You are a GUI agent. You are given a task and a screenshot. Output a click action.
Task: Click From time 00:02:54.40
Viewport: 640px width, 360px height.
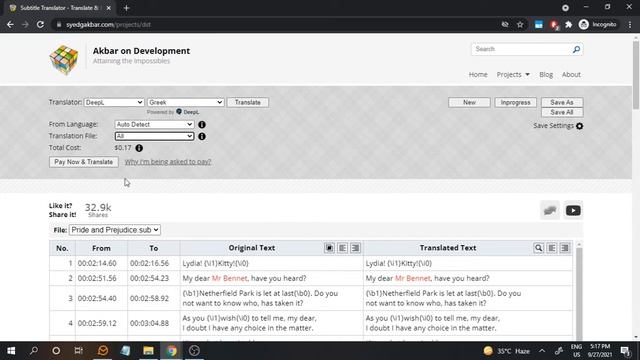[97, 298]
